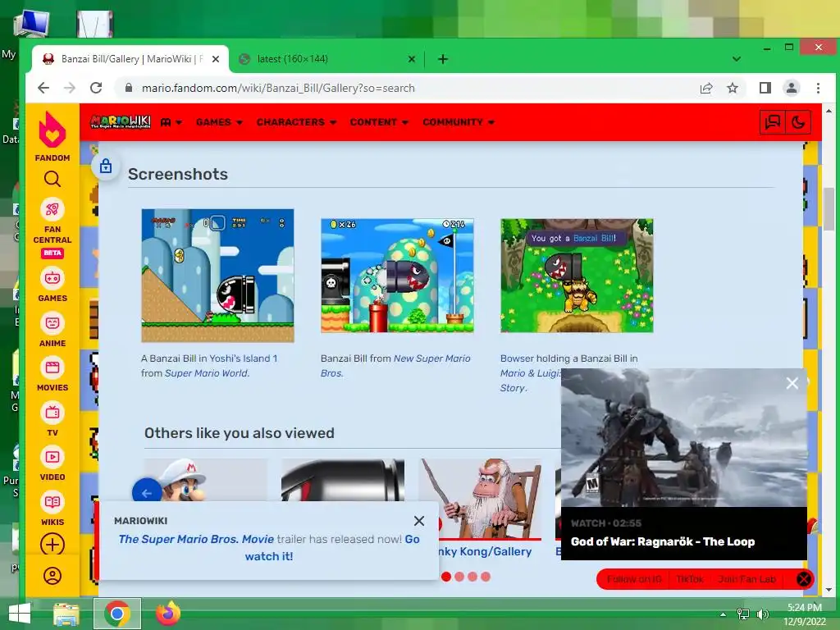
Task: Open a new tab with the plus button
Action: tap(442, 59)
